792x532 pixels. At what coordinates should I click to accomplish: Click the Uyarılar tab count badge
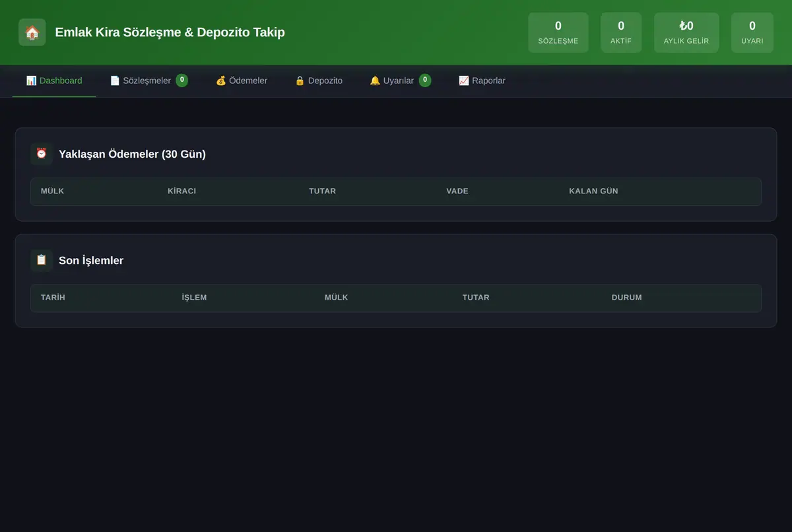(x=425, y=81)
